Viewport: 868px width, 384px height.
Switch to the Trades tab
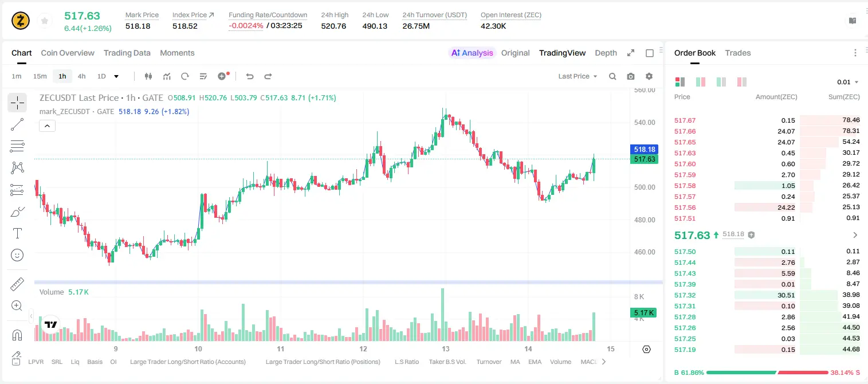(738, 53)
